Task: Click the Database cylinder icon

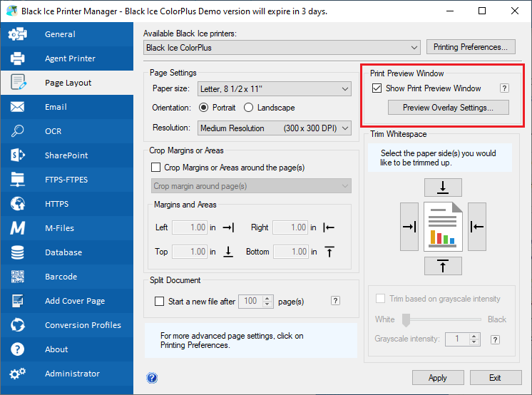Action: pos(18,252)
